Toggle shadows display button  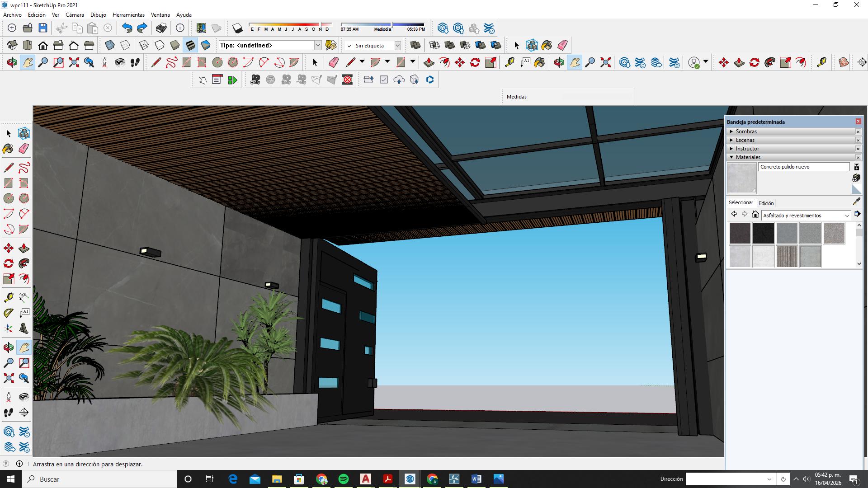pyautogui.click(x=237, y=28)
